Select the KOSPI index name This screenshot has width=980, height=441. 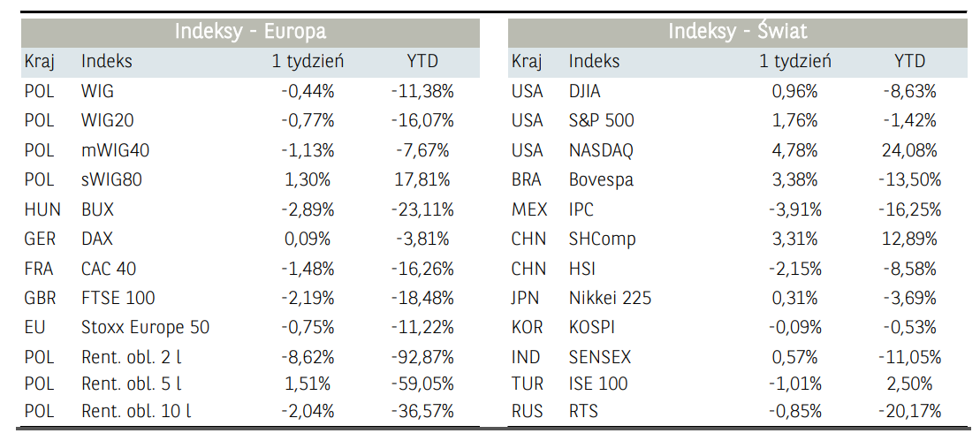[x=592, y=327]
